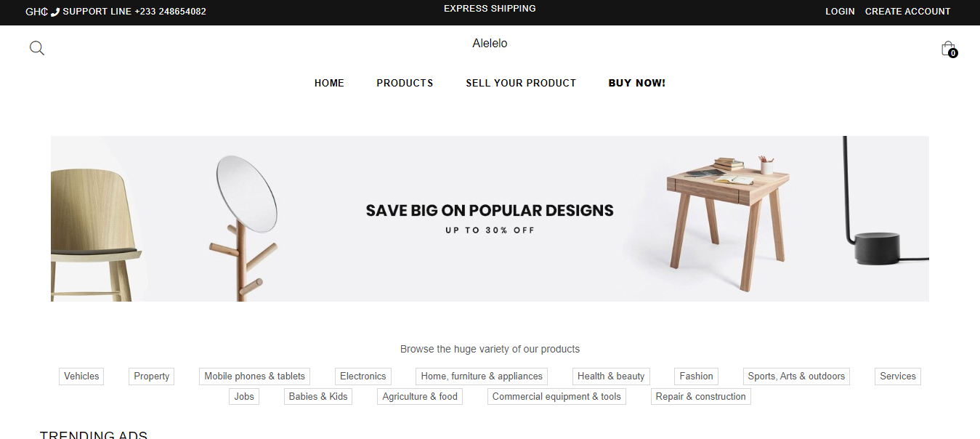View the shopping bag cart icon
The height and width of the screenshot is (439, 980).
(x=948, y=47)
